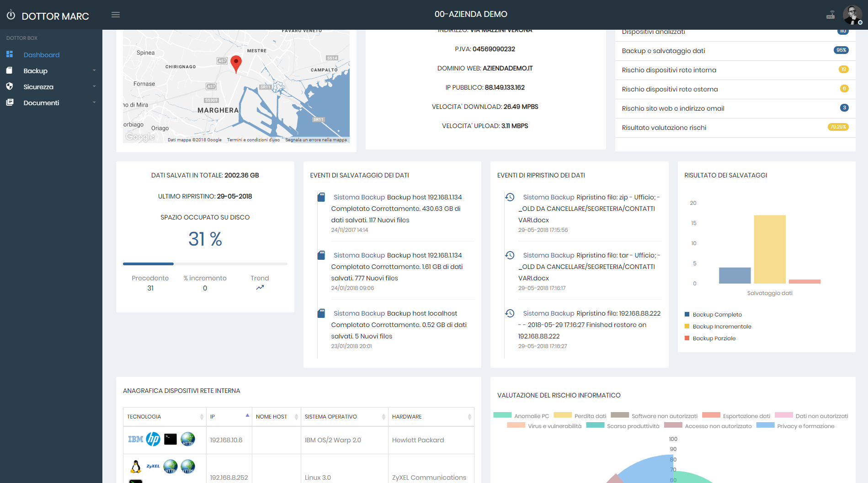
Task: Sort table by IP column
Action: pyautogui.click(x=229, y=417)
